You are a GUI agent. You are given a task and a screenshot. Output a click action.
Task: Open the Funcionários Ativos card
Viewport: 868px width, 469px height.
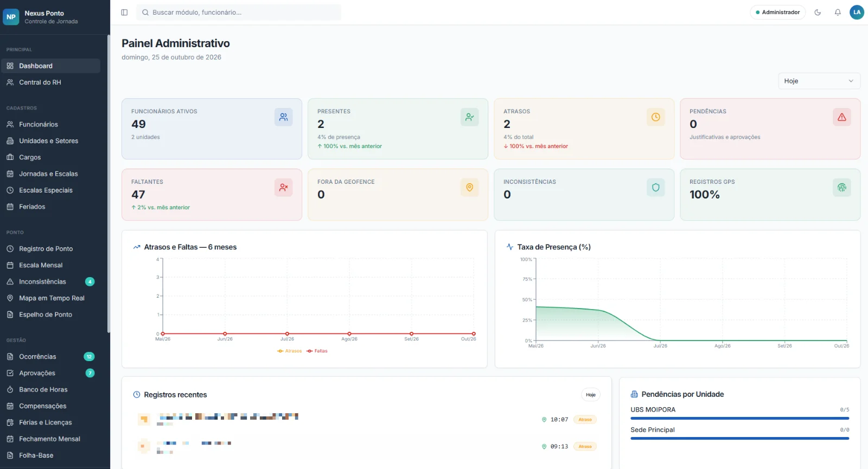pyautogui.click(x=212, y=129)
